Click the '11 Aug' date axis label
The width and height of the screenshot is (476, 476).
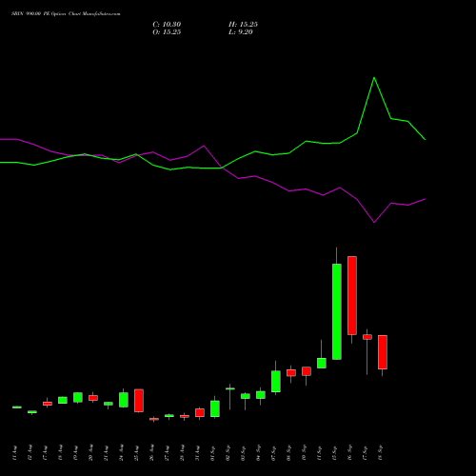coord(14,453)
